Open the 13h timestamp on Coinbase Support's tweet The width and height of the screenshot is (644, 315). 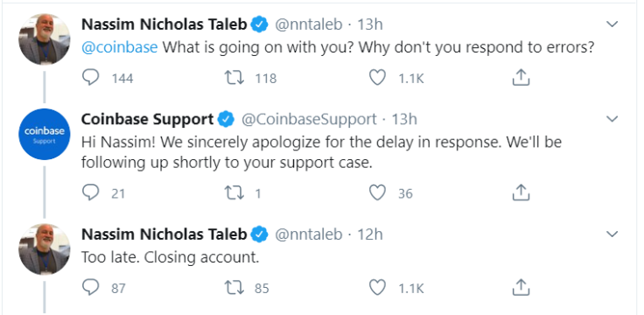click(404, 120)
